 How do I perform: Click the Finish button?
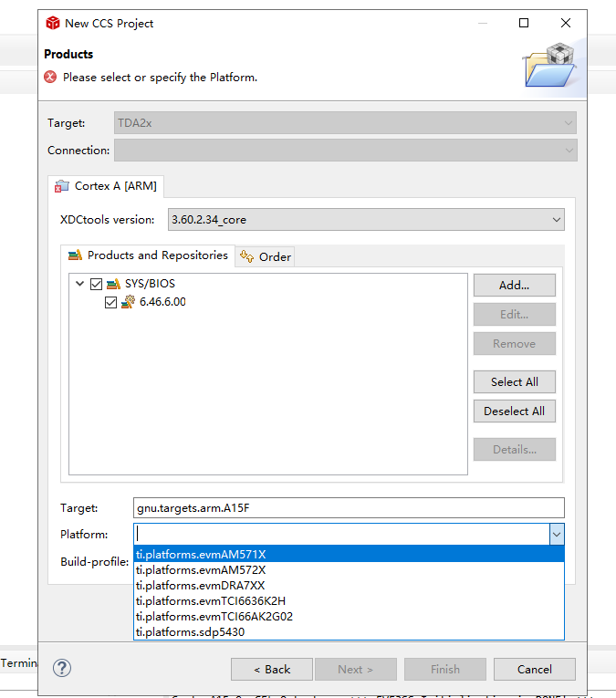pos(445,669)
